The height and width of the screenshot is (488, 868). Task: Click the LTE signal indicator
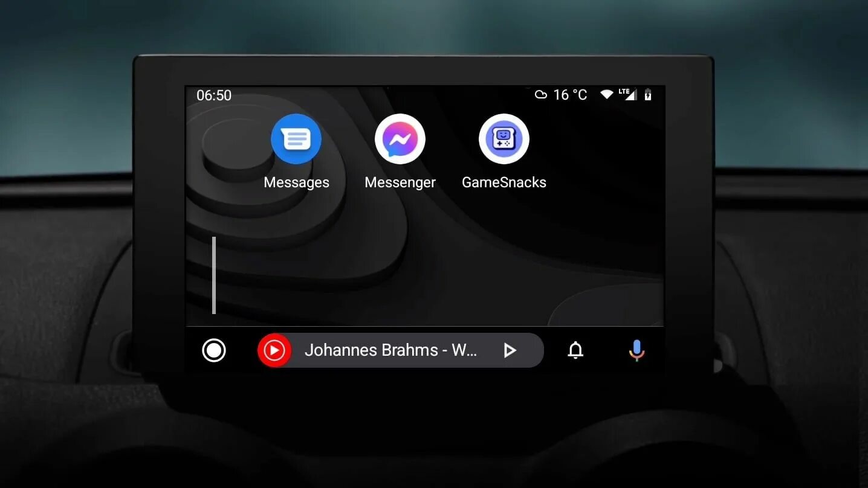tap(627, 94)
